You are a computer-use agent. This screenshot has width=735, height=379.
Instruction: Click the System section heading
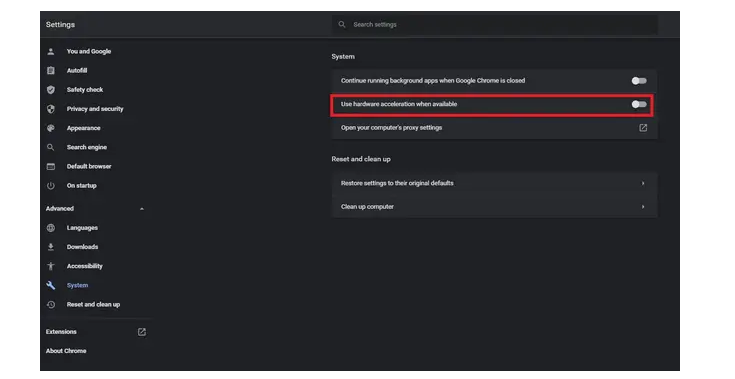(x=343, y=57)
